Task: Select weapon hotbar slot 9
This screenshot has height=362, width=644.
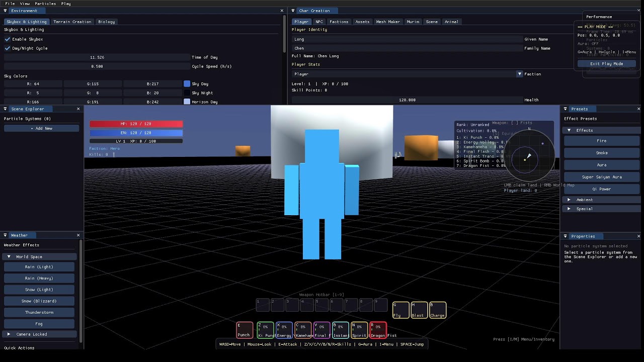Action: (x=381, y=304)
